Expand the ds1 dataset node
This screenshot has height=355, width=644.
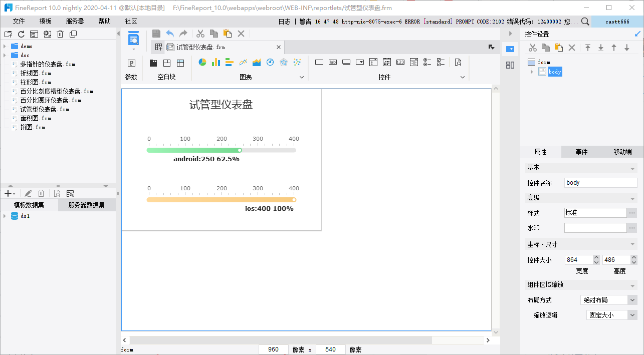(x=5, y=216)
